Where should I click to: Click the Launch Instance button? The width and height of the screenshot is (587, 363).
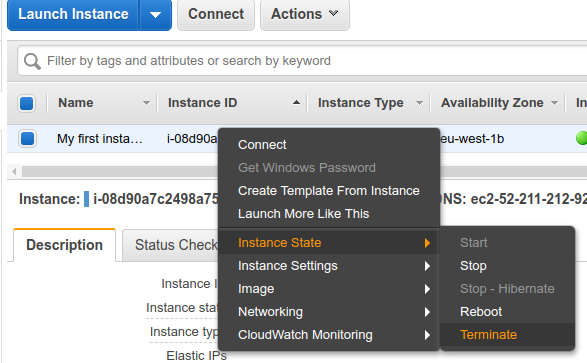73,15
